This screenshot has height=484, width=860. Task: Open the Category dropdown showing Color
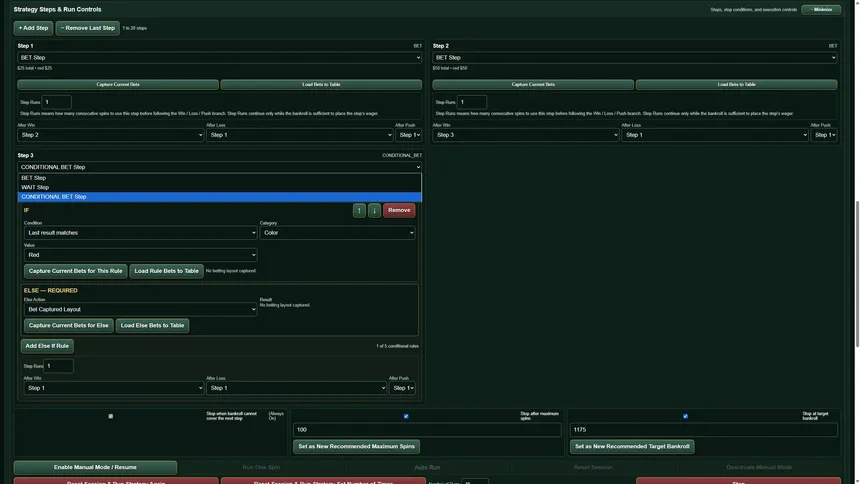click(x=337, y=233)
